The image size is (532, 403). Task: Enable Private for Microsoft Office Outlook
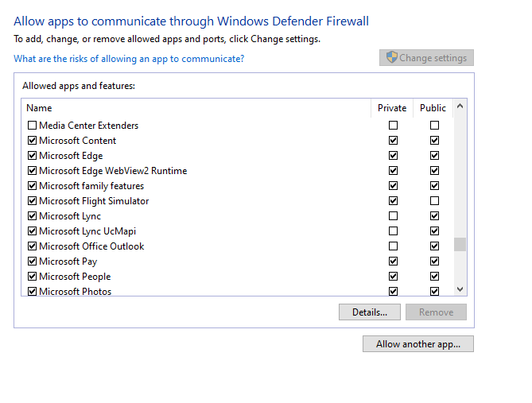click(393, 246)
